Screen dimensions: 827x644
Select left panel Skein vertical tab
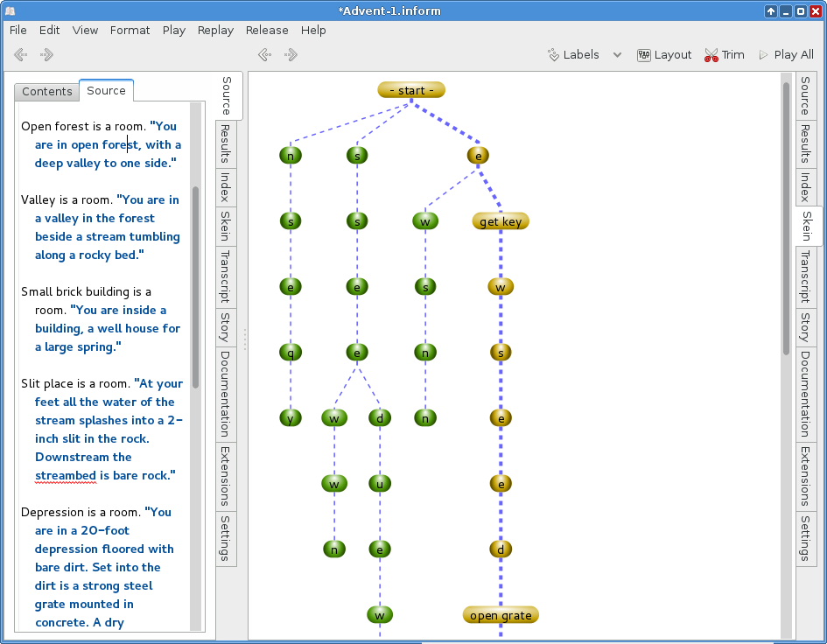pos(226,227)
